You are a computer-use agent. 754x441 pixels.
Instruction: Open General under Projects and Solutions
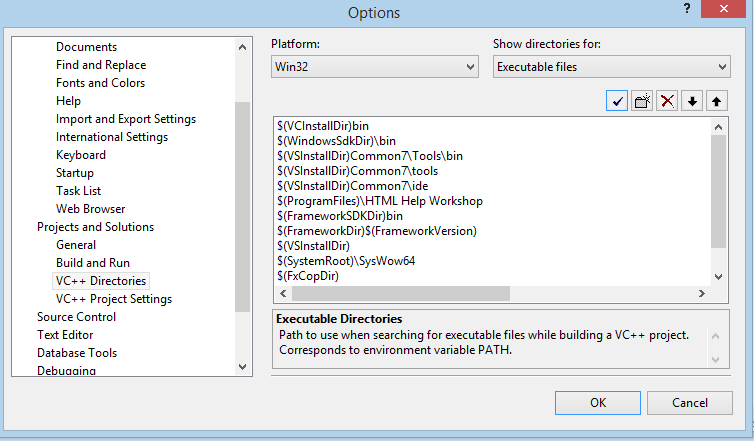76,245
